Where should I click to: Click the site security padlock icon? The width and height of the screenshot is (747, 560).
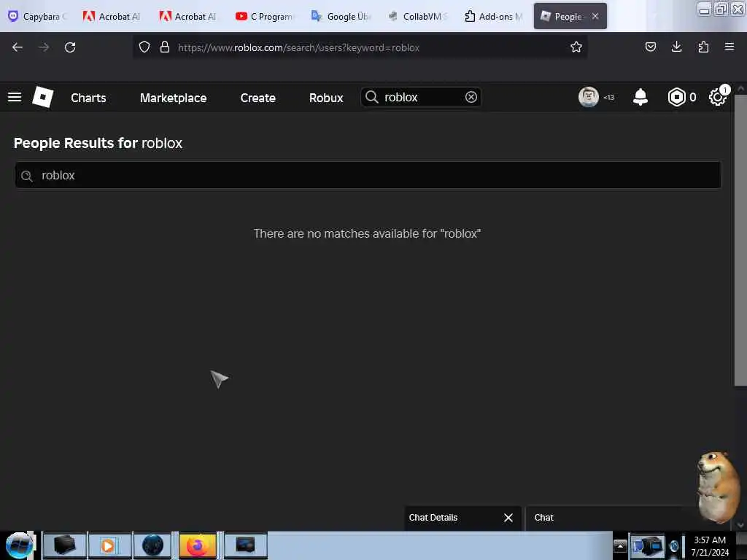pos(165,47)
